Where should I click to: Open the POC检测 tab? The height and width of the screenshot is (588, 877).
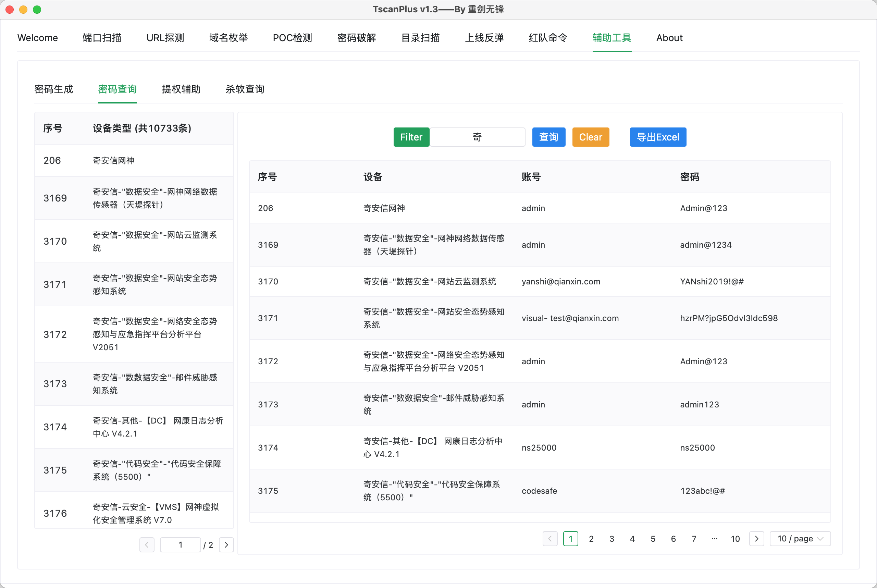[x=292, y=38]
